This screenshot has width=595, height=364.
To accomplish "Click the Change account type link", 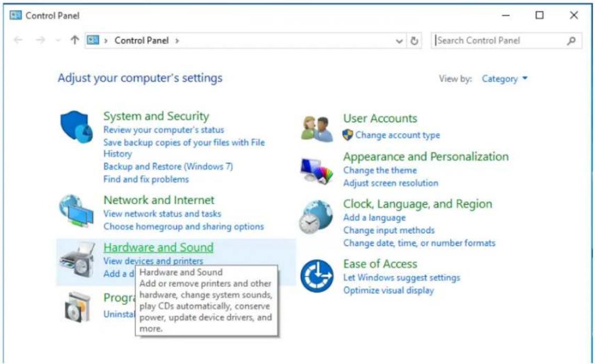I will click(398, 135).
